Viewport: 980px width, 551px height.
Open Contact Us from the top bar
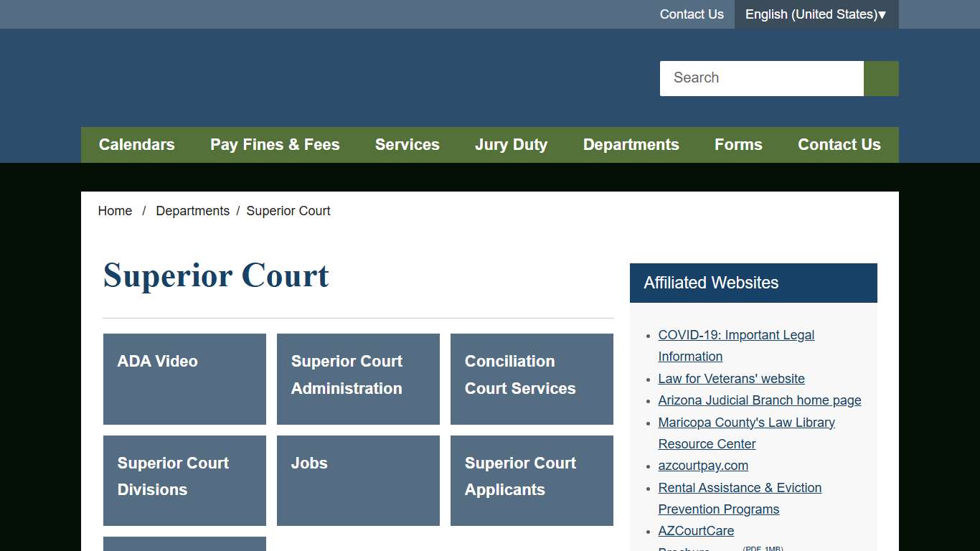(691, 14)
